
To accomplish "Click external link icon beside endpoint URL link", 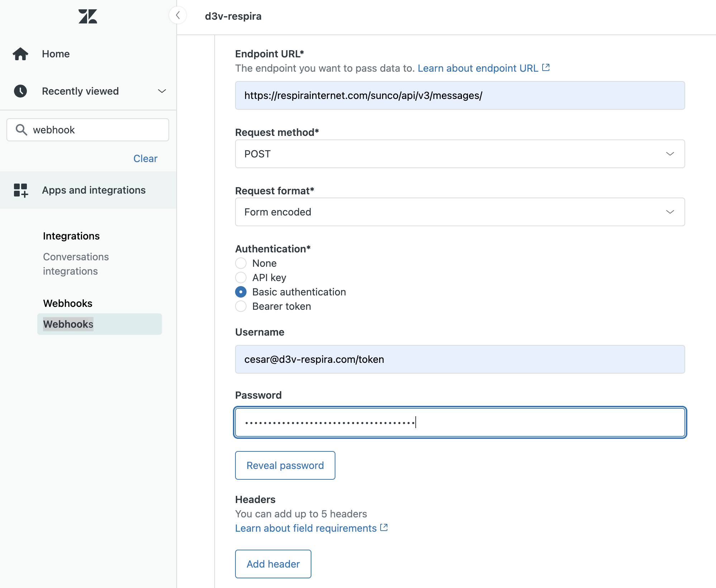I will pyautogui.click(x=546, y=68).
